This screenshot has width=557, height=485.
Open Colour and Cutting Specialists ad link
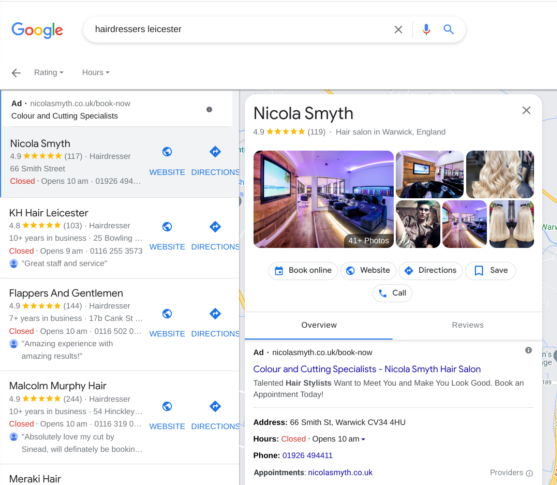tap(367, 369)
